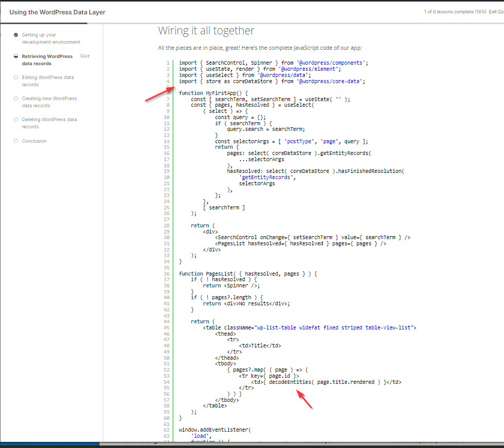Open the Conclusion lesson
This screenshot has width=504, height=448.
click(x=34, y=141)
